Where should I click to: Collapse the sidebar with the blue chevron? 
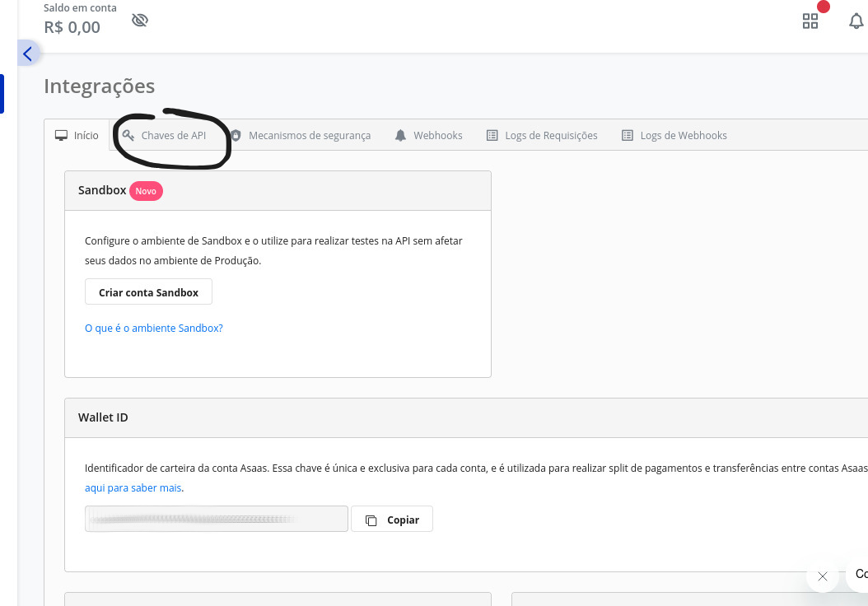(x=27, y=54)
